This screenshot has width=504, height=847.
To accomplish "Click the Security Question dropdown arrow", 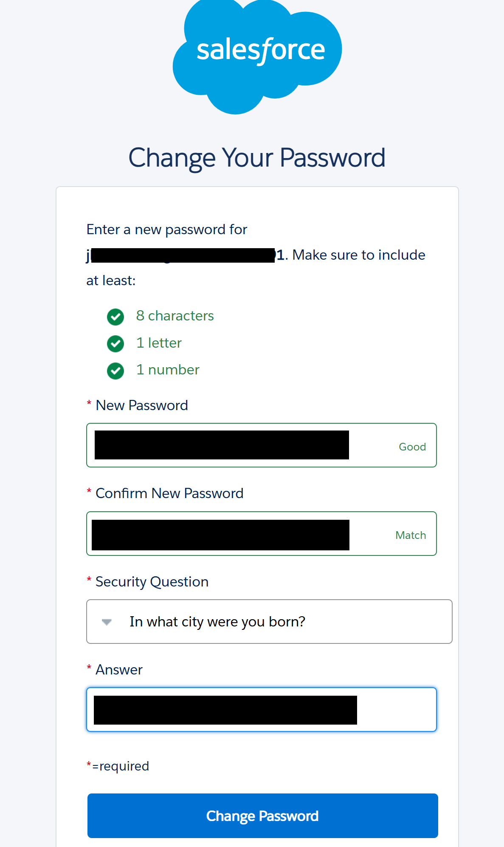I will tap(107, 622).
